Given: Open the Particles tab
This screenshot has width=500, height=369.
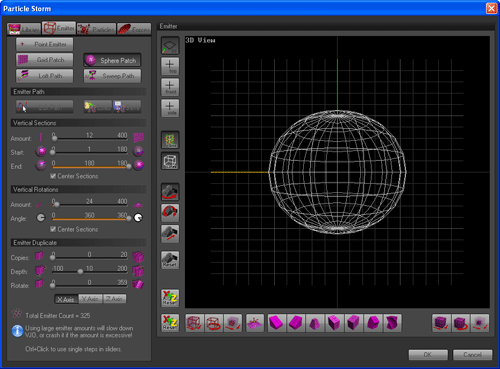Looking at the screenshot, I should tap(97, 29).
